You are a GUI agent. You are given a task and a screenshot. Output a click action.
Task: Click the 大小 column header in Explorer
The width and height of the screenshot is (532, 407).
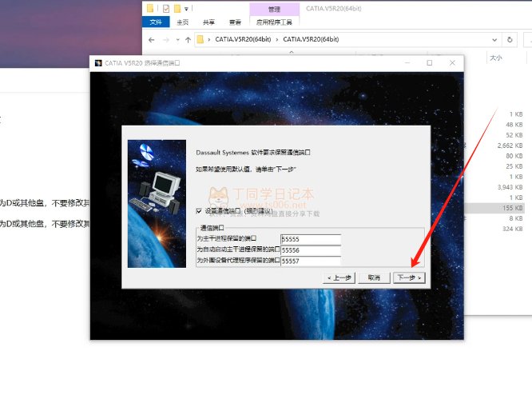[x=496, y=58]
